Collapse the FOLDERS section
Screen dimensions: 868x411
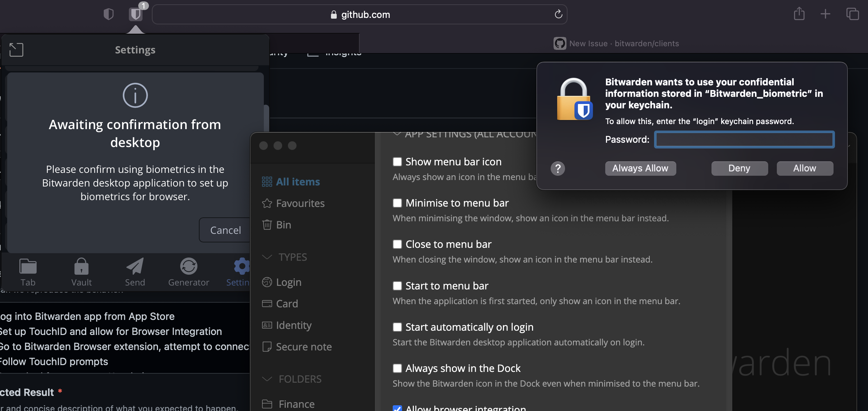click(x=267, y=379)
